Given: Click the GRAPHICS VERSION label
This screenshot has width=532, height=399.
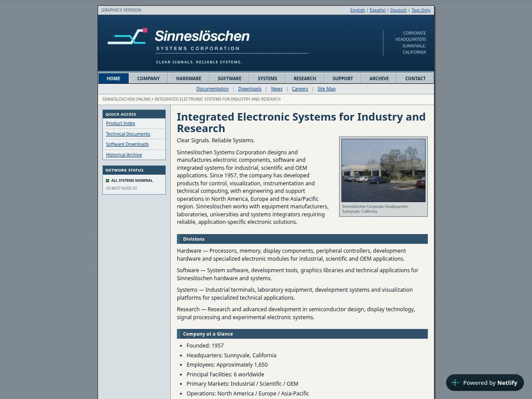Looking at the screenshot, I should click(x=121, y=10).
